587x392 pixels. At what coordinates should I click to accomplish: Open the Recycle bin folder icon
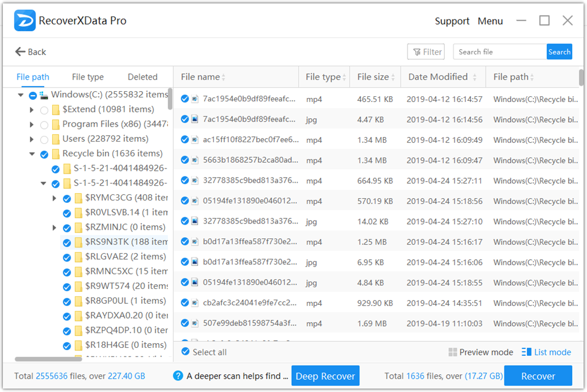(57, 154)
